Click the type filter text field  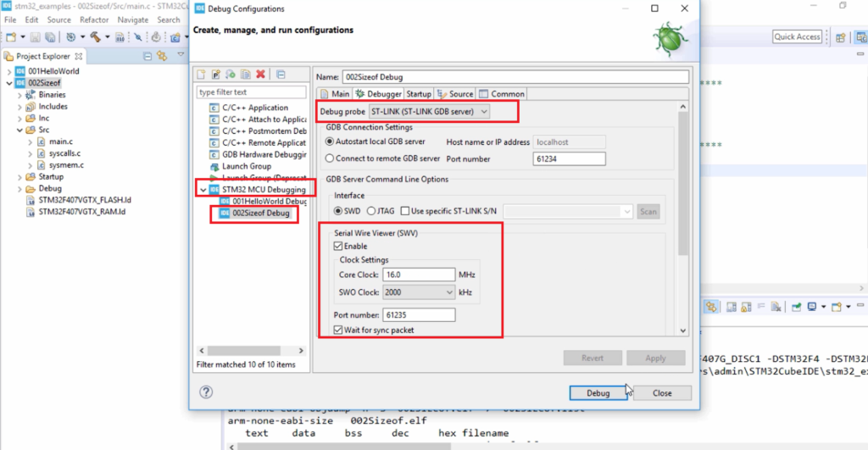(251, 92)
